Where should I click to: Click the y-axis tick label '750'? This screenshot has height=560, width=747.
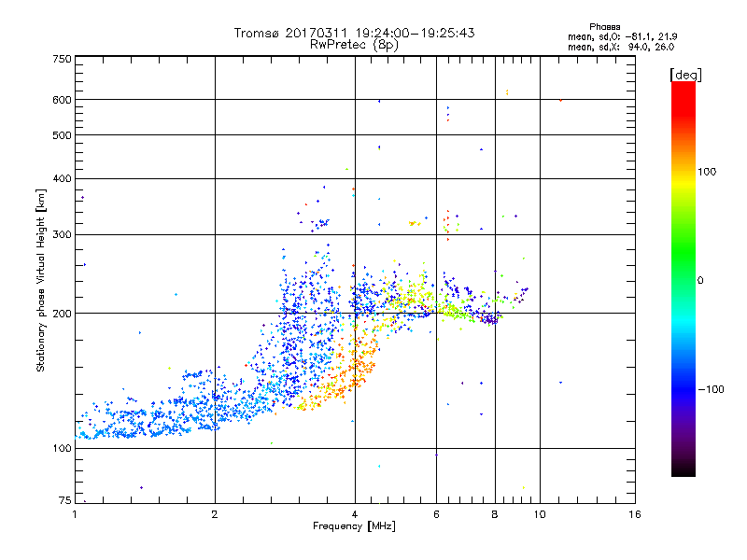coord(63,59)
